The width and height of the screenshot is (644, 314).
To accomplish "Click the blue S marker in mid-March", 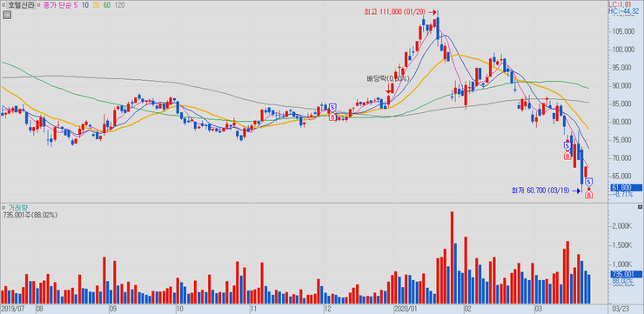I will click(567, 146).
